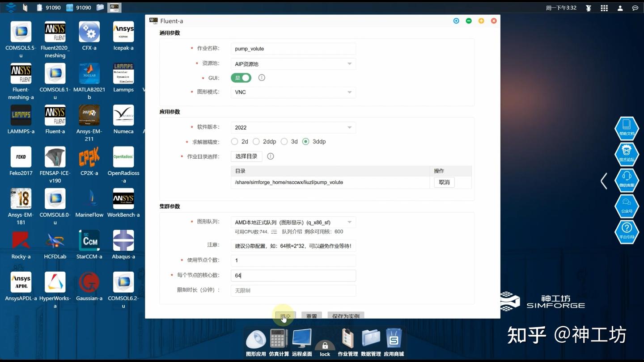The width and height of the screenshot is (644, 362).
Task: Select the LAMMPS-a desktop icon
Action: (x=21, y=115)
